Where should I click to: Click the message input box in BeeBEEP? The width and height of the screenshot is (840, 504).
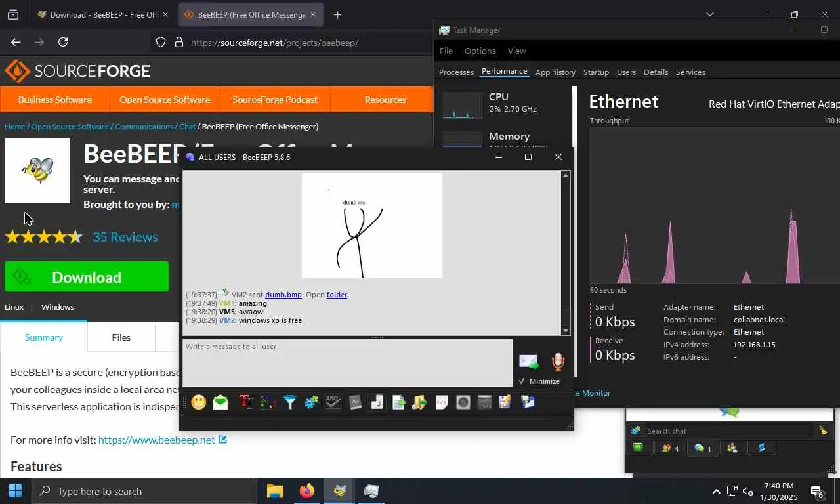coord(347,362)
